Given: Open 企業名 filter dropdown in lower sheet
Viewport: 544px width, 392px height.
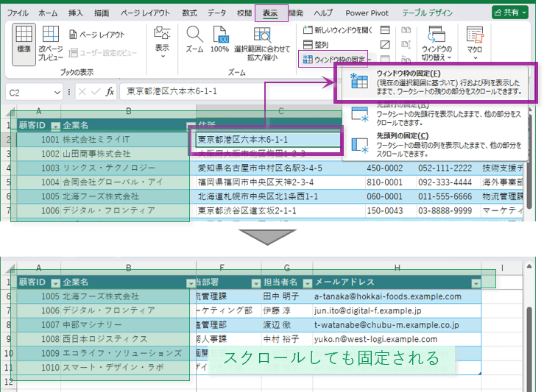Looking at the screenshot, I should [x=191, y=283].
